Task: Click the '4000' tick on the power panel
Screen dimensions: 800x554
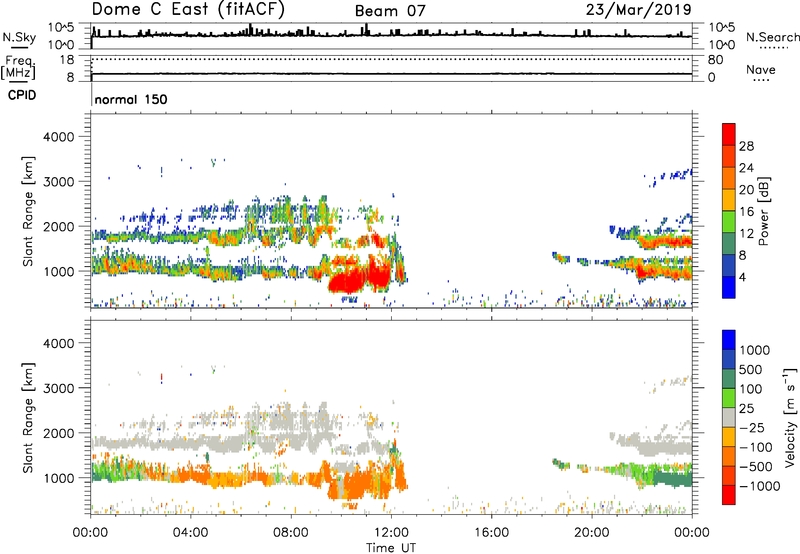Action: click(x=59, y=137)
